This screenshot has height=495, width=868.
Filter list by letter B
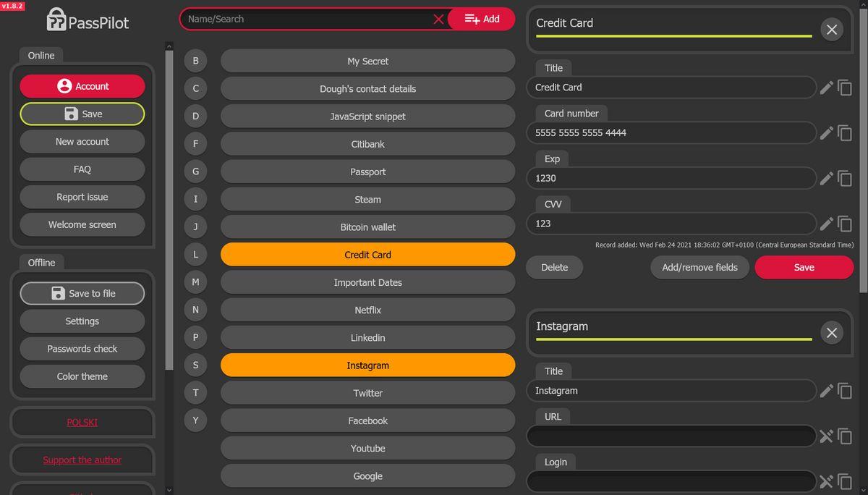tap(195, 61)
